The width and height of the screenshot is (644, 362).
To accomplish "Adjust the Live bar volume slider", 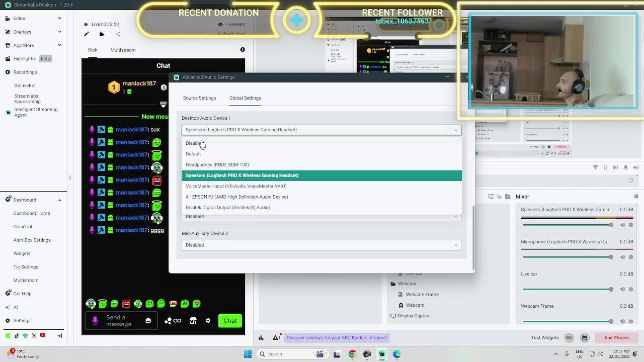I will (x=567, y=289).
